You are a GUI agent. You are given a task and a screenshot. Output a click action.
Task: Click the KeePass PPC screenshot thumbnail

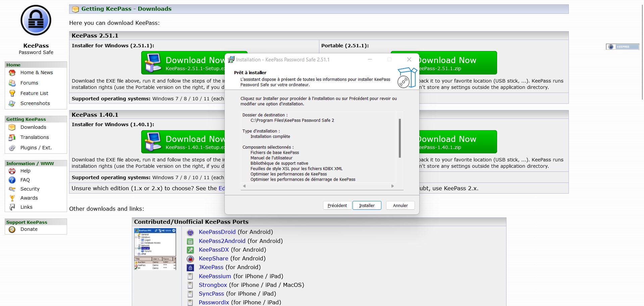click(x=155, y=249)
